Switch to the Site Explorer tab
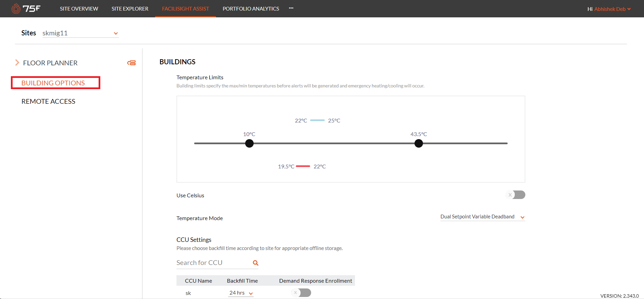The width and height of the screenshot is (644, 299). pyautogui.click(x=130, y=9)
